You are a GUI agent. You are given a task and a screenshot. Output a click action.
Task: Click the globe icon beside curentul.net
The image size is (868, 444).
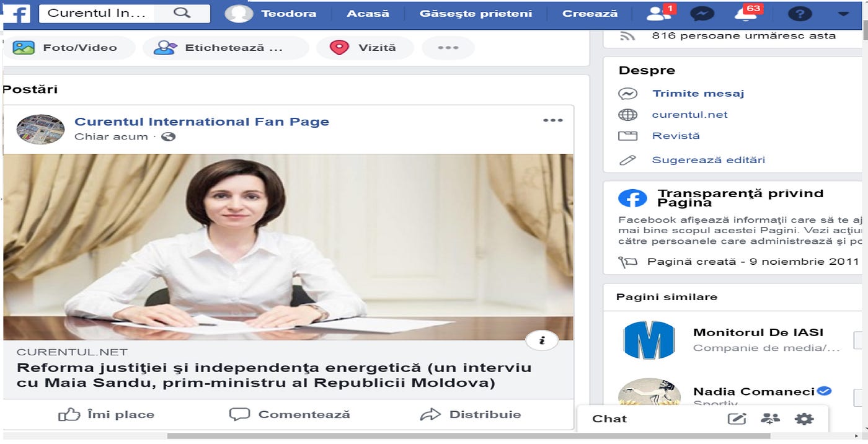pyautogui.click(x=628, y=115)
